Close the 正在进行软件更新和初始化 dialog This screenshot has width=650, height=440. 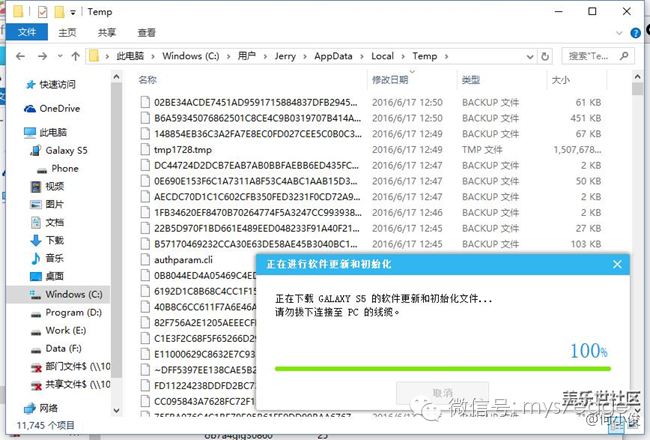(x=617, y=264)
